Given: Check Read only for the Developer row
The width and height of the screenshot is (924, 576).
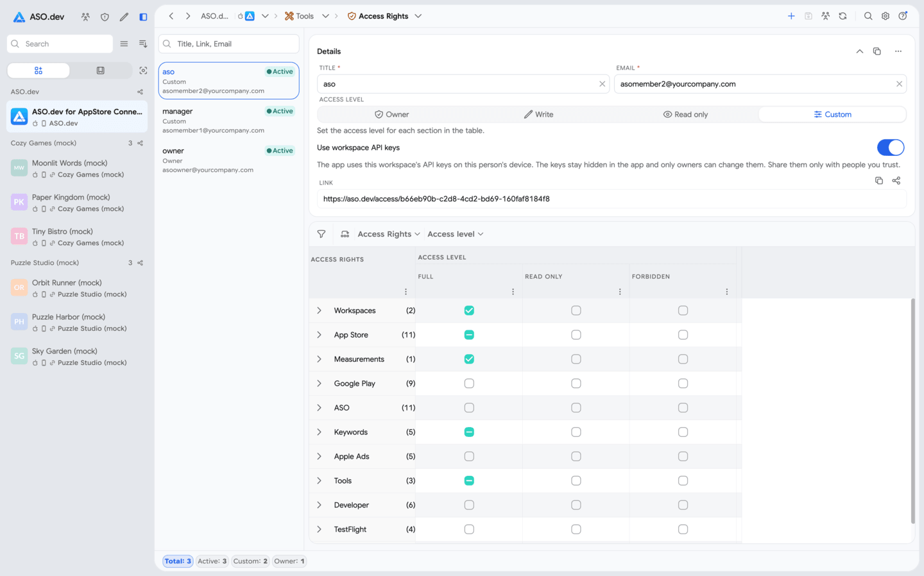Looking at the screenshot, I should click(x=576, y=505).
